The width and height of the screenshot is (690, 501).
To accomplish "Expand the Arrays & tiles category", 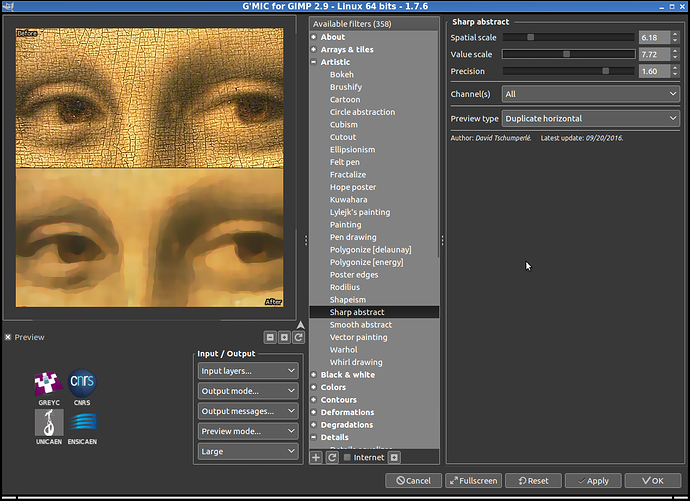I will (x=314, y=49).
